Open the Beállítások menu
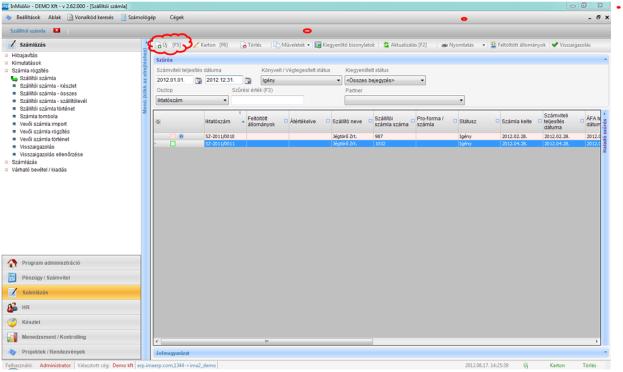623x372 pixels. coord(28,17)
